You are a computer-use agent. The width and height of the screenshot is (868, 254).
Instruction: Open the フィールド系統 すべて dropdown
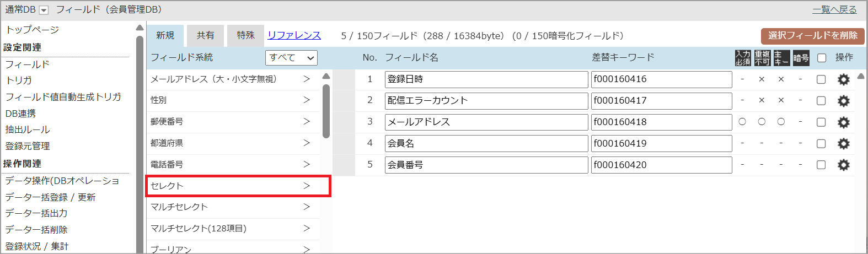[291, 57]
